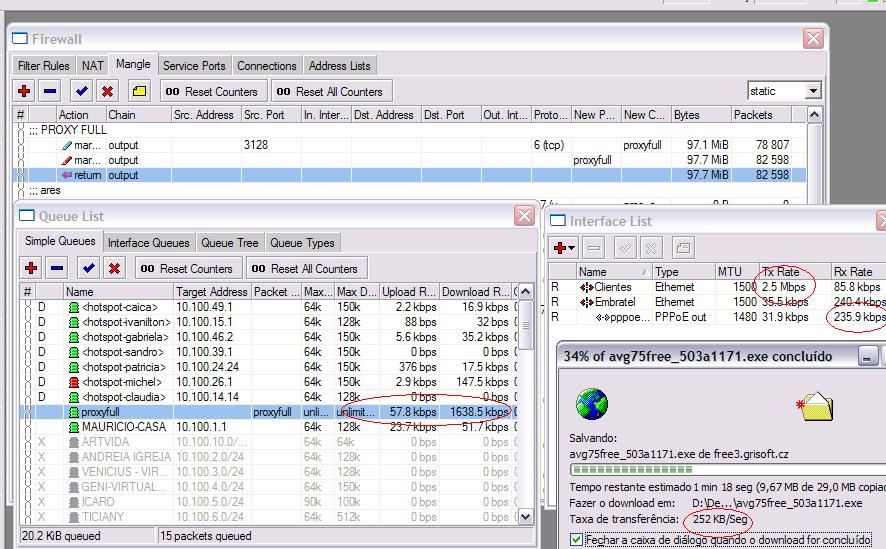
Task: Open the Queue Types tab
Action: coord(302,243)
